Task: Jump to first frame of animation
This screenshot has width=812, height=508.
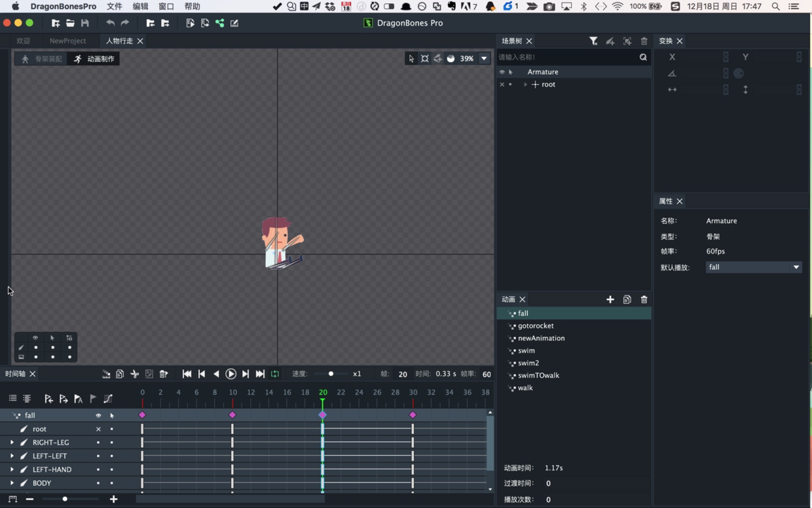Action: pos(187,374)
